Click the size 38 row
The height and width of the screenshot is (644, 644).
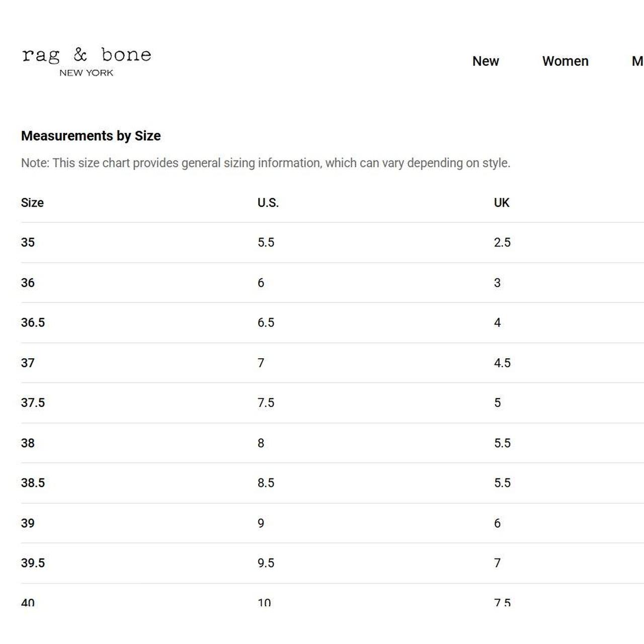(28, 443)
